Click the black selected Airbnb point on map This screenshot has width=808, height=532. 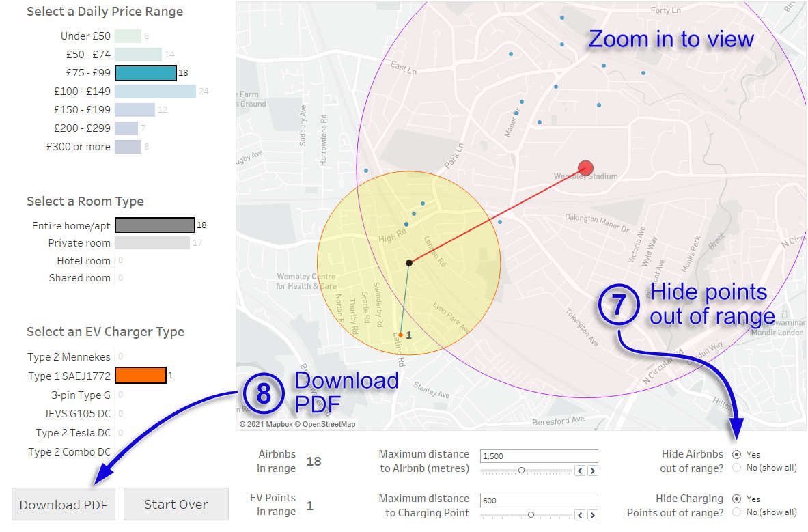409,262
